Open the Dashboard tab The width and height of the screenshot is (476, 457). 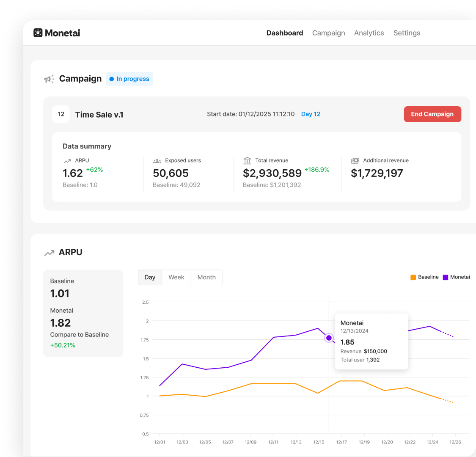[285, 33]
